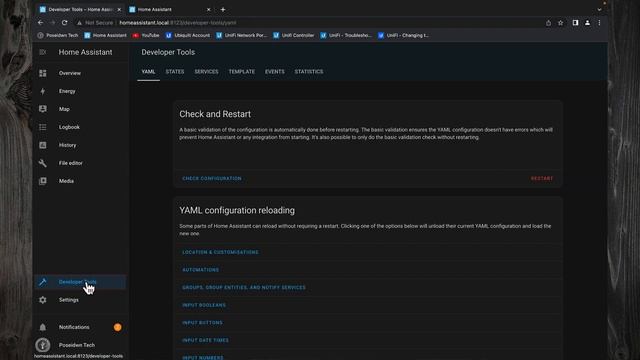
Task: Click the red RESTART button
Action: tap(542, 178)
